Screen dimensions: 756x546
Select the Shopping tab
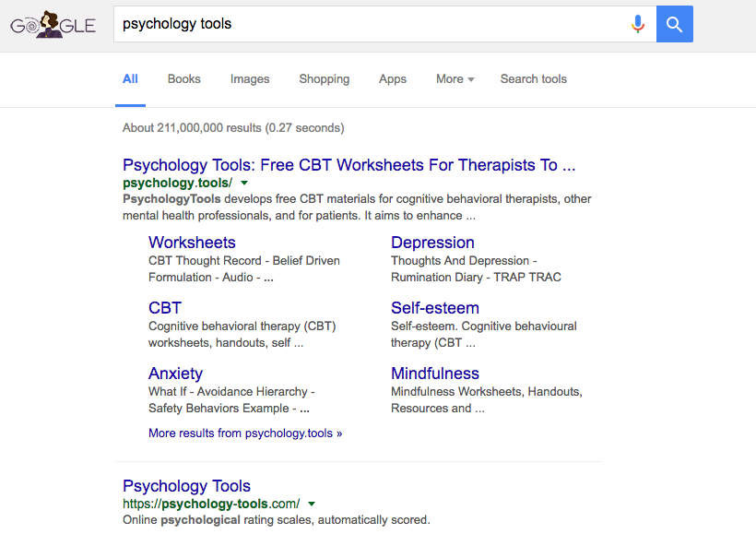[324, 79]
